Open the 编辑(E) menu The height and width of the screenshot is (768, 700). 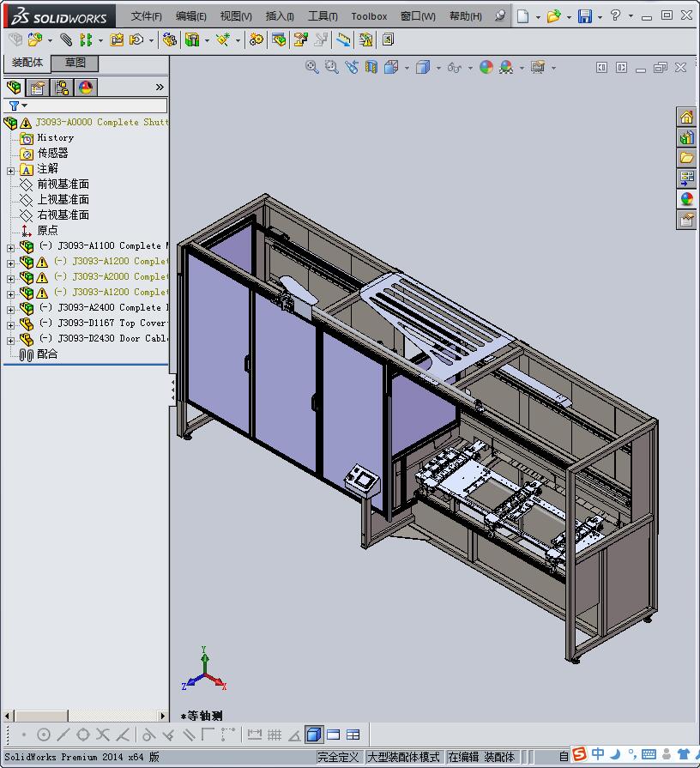coord(191,16)
